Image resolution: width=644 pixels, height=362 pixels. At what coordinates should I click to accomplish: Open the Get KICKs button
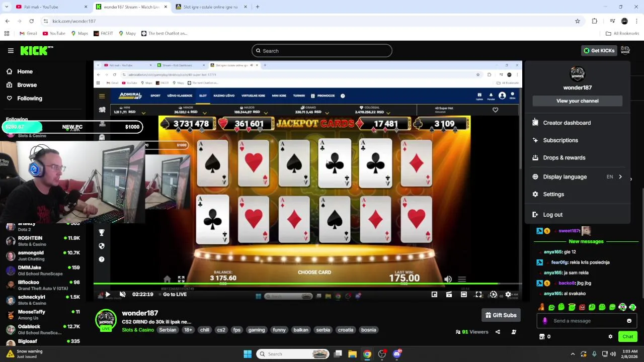click(x=599, y=50)
